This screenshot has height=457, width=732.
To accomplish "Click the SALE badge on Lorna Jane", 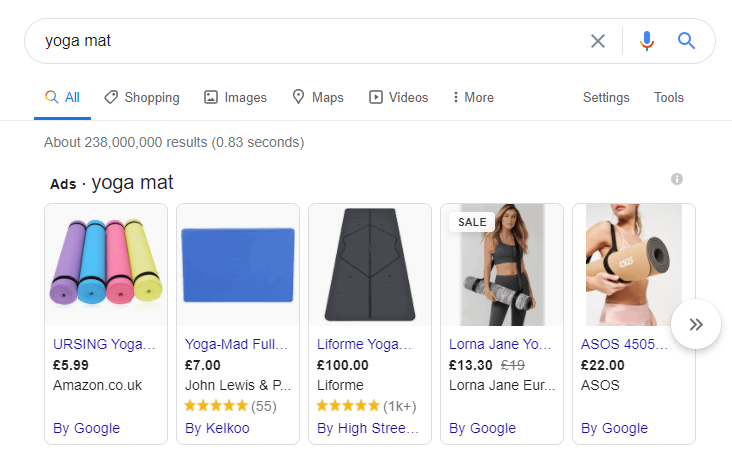I will pyautogui.click(x=472, y=222).
